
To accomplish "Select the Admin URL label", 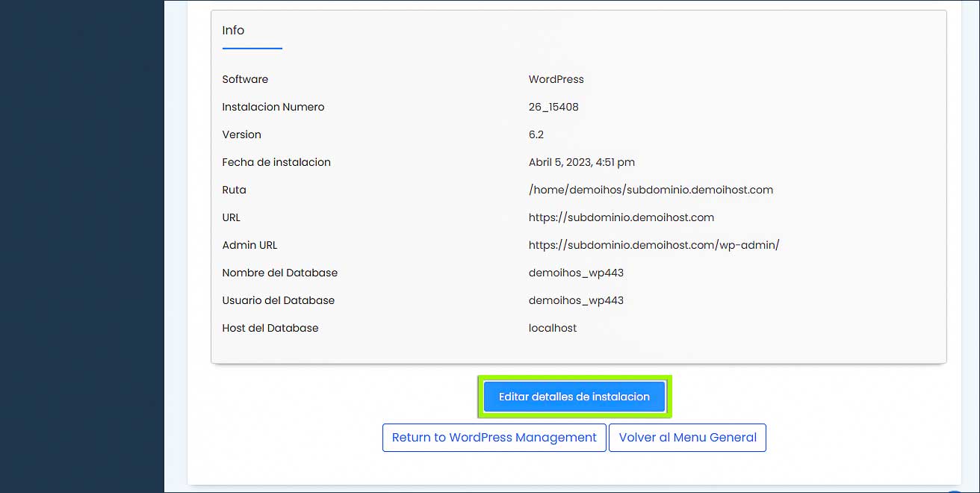I will click(249, 245).
